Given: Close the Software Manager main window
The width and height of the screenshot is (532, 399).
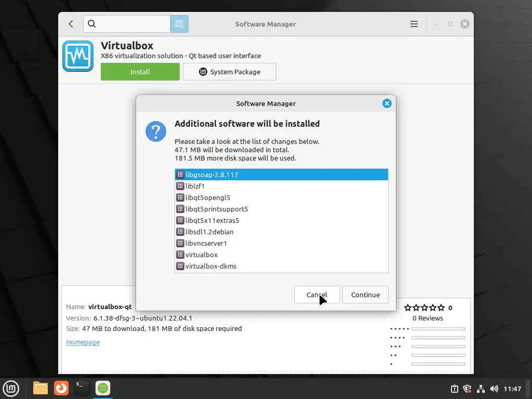Looking at the screenshot, I should coord(465,24).
